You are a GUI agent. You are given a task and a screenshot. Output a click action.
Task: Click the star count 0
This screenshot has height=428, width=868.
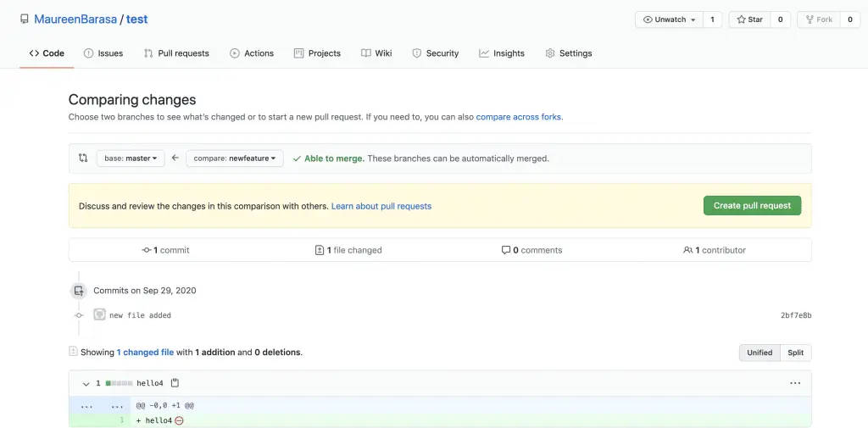[781, 19]
